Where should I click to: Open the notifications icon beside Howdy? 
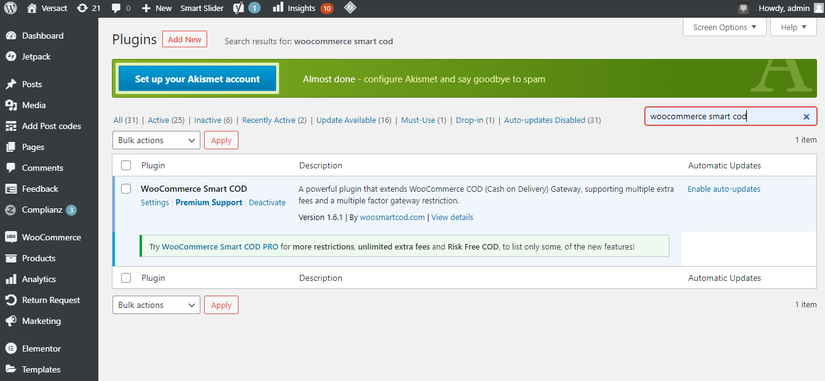click(743, 8)
